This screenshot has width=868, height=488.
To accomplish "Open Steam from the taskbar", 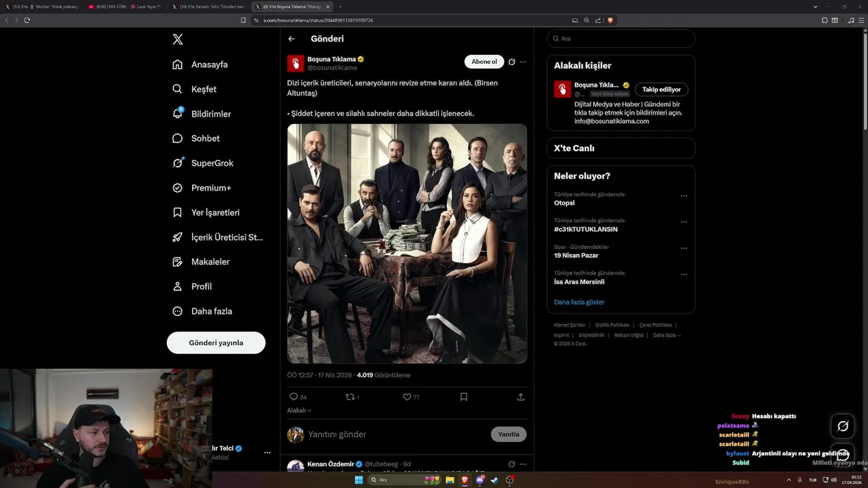I will click(494, 480).
